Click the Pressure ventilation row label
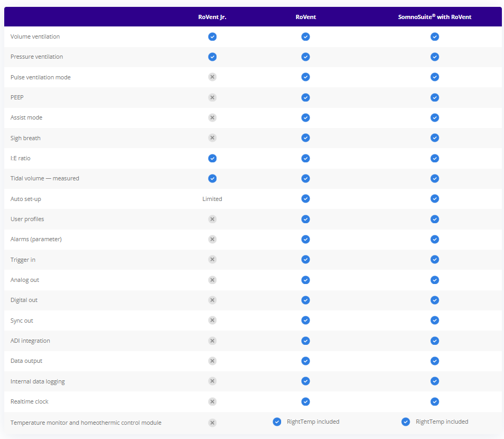Screen dimensions: 504x439 (37, 57)
